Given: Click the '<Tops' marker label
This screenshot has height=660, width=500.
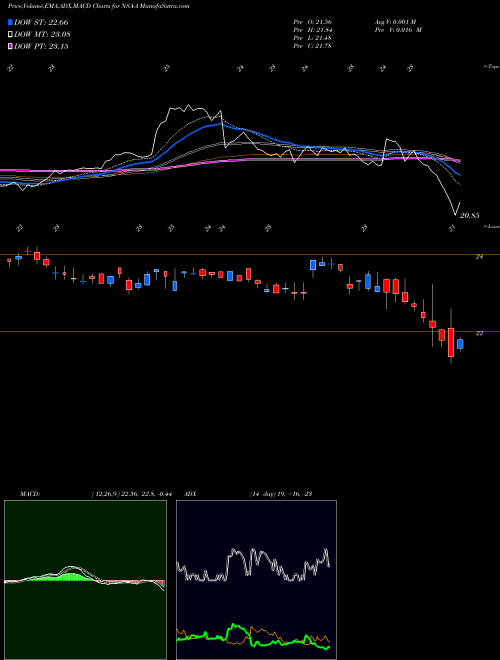Looking at the screenshot, I should (x=492, y=67).
